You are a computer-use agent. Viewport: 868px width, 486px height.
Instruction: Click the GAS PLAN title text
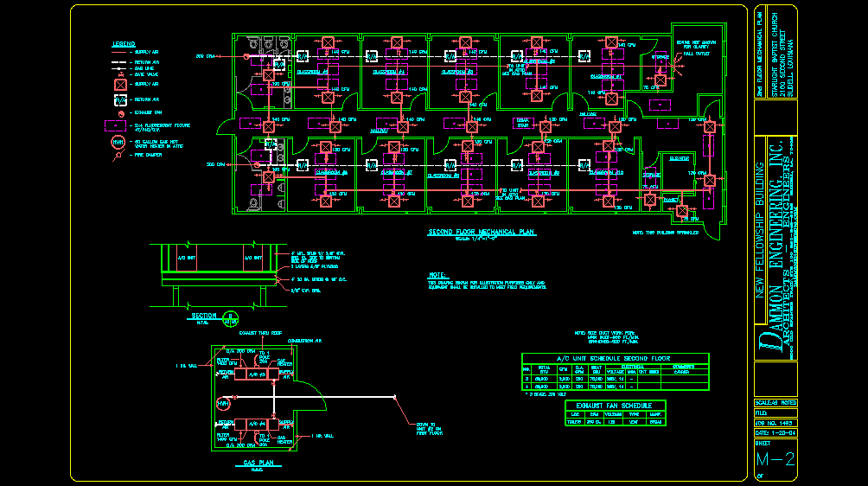[257, 464]
